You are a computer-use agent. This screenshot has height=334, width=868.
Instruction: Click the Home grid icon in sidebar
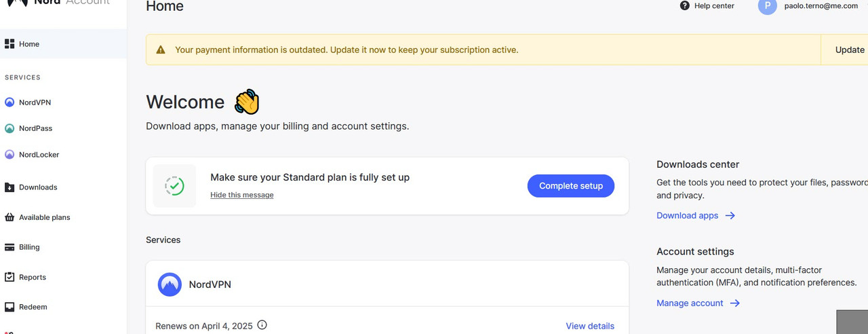point(9,44)
